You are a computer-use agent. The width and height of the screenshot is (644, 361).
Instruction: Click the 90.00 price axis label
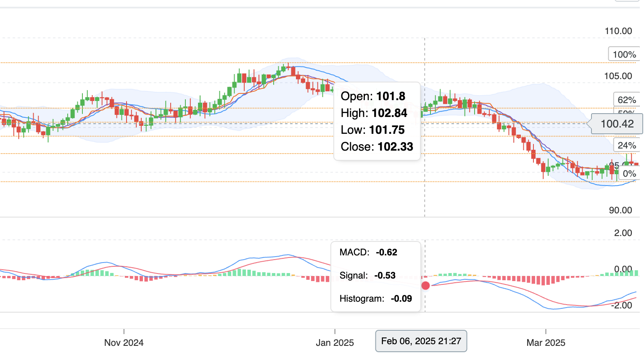click(620, 210)
